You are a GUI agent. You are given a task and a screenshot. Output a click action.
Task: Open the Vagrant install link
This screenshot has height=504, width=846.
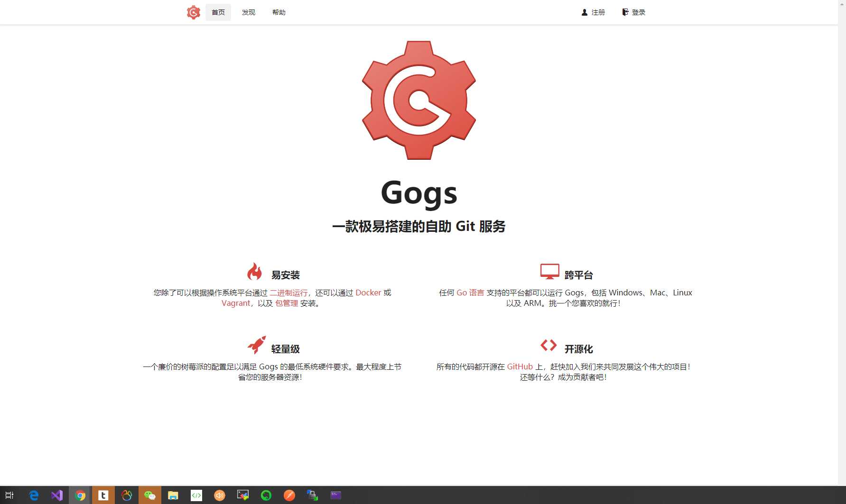(x=235, y=303)
